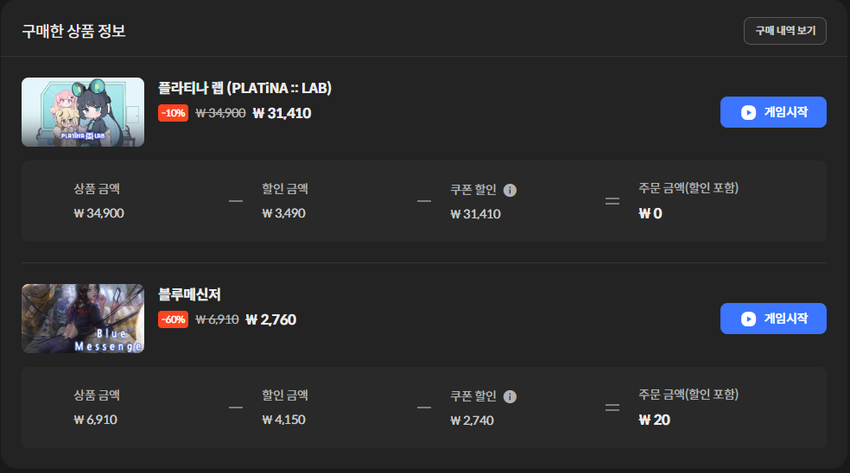Click the ₩20 final order amount

pyautogui.click(x=654, y=420)
